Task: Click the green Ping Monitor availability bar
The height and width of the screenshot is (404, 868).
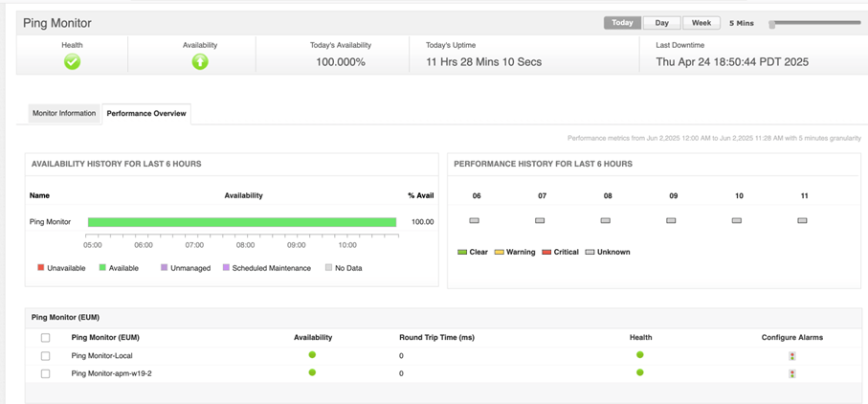Action: [x=241, y=222]
